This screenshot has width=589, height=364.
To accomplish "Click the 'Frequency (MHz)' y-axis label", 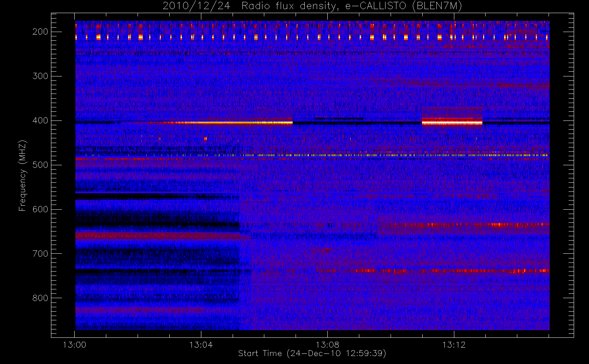I will pyautogui.click(x=23, y=175).
